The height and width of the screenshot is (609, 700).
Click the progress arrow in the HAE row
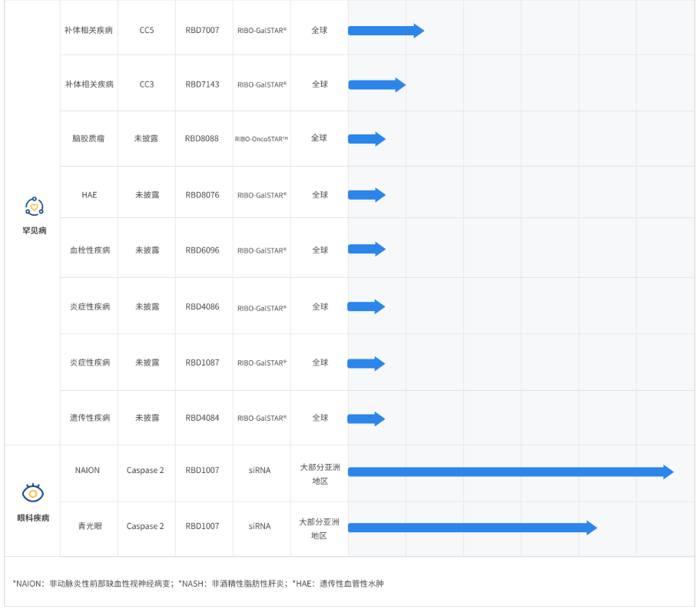pos(367,194)
